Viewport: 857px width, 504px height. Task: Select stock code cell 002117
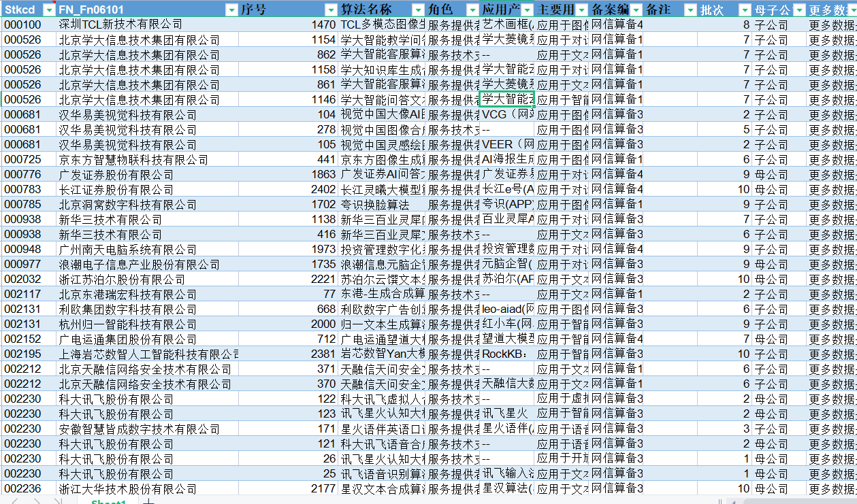29,294
